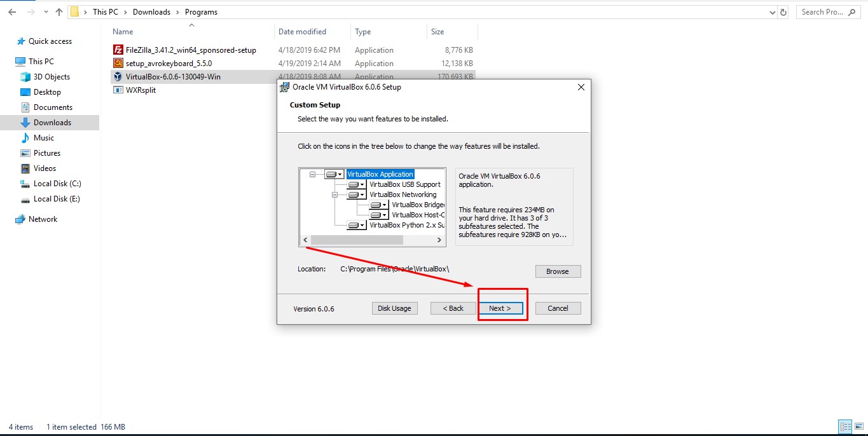The width and height of the screenshot is (868, 436).
Task: Open the install-mode dropdown for VirtualBox Application
Action: point(334,174)
